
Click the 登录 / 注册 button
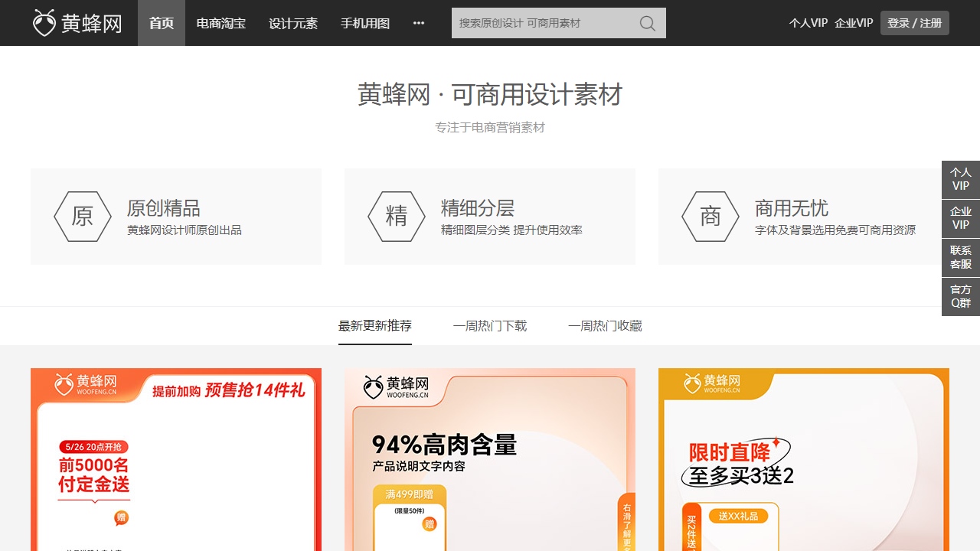tap(915, 23)
